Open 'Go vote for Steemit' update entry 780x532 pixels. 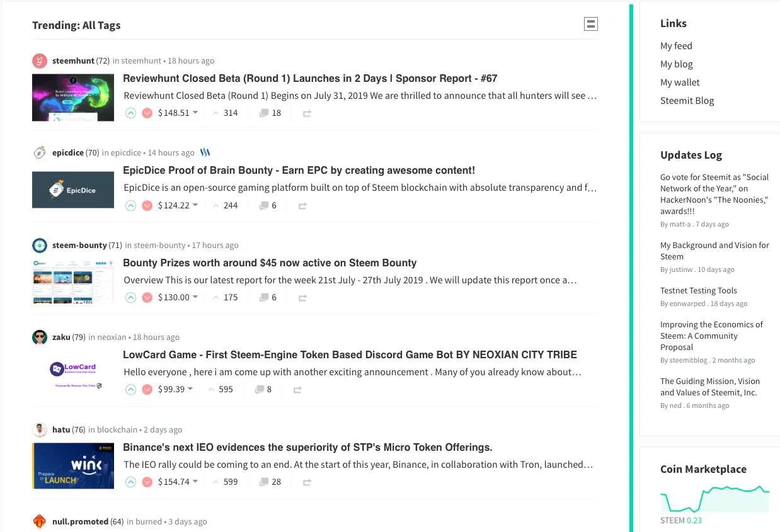[x=714, y=195]
